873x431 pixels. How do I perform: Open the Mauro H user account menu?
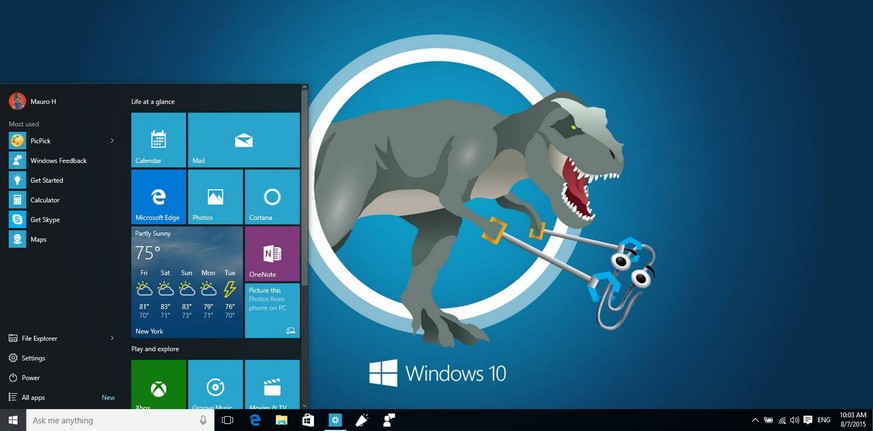[32, 101]
